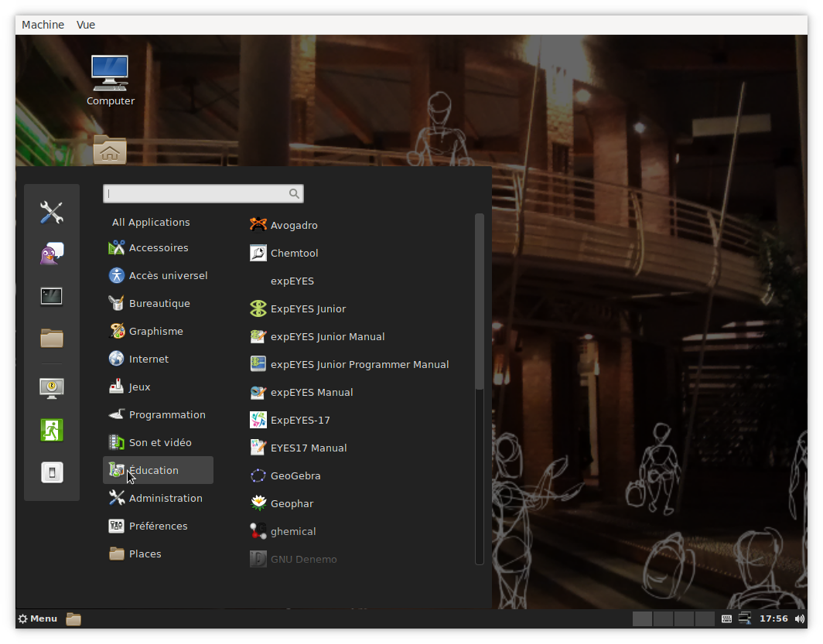Viewport: 823px width, 644px height.
Task: Open the Computer desktop icon
Action: [110, 73]
